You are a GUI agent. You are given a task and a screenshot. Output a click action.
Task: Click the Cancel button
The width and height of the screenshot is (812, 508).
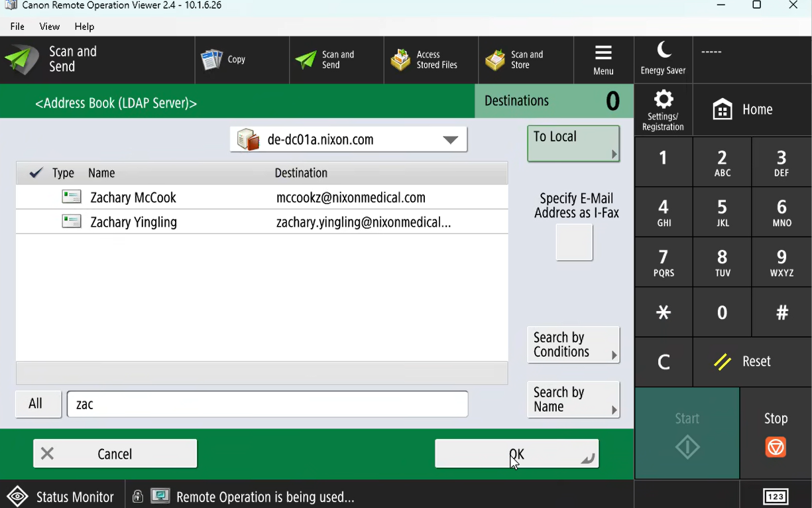coord(115,454)
